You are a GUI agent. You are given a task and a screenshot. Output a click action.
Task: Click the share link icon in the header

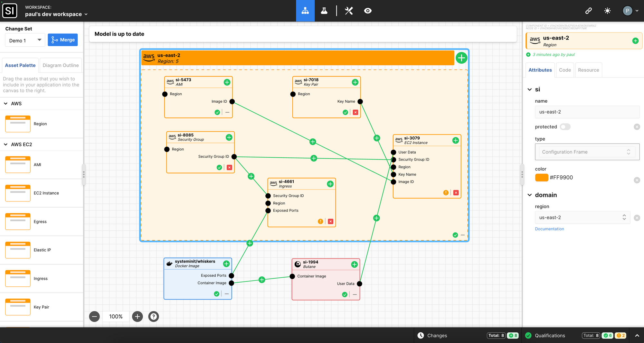589,11
